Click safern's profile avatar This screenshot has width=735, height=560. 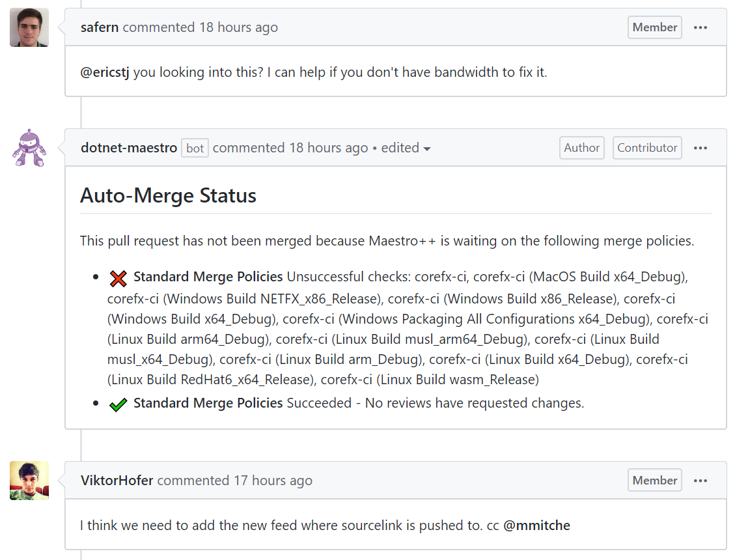point(29,27)
